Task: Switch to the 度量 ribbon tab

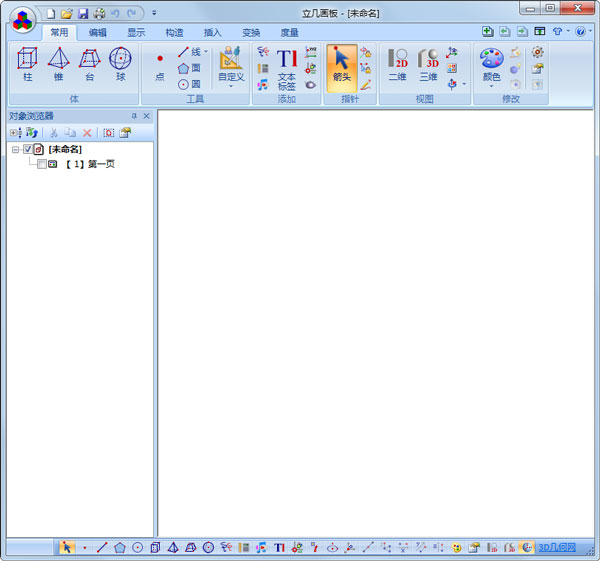Action: click(290, 33)
